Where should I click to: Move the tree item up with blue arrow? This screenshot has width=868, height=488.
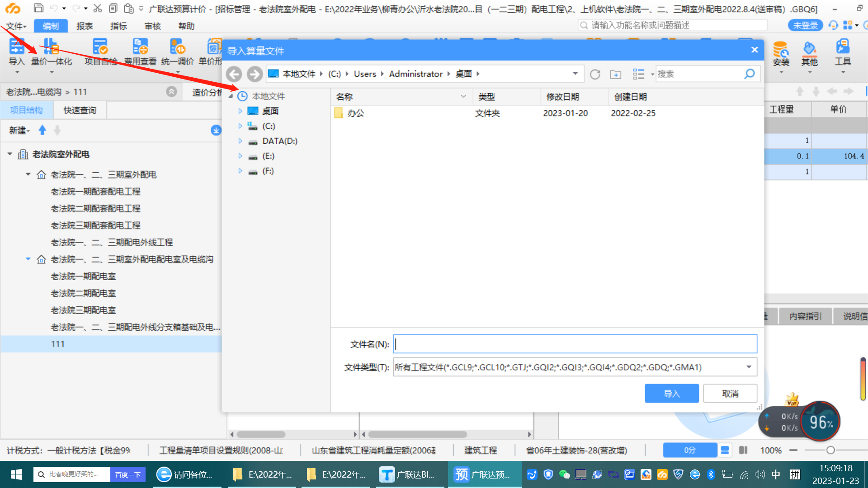42,130
